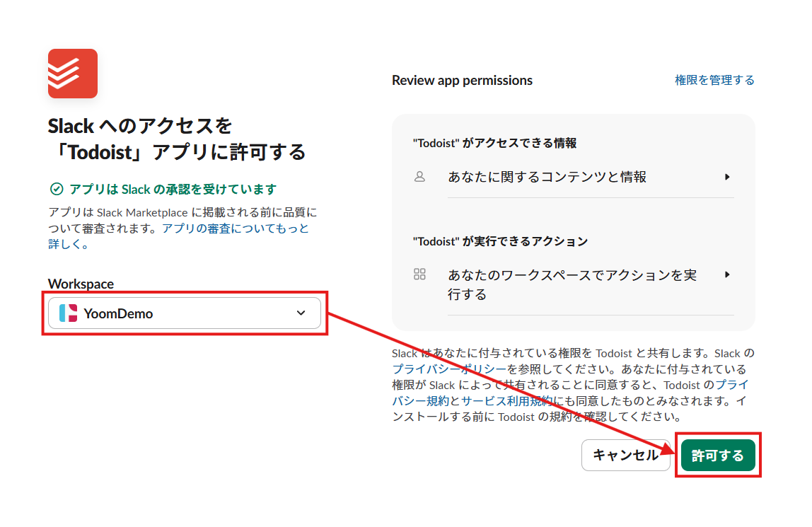Open the サービス利用規約 link

506,401
